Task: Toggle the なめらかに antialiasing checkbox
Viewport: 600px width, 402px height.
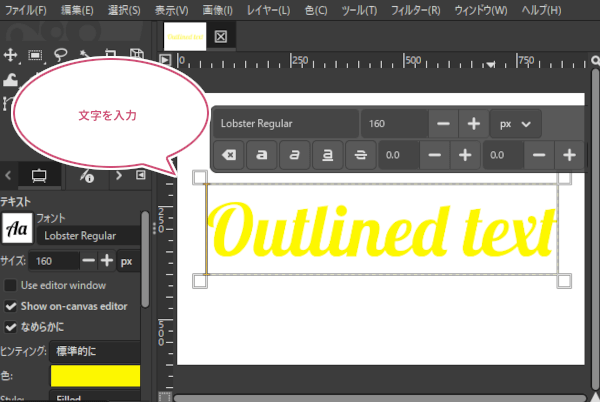Action: (11, 326)
